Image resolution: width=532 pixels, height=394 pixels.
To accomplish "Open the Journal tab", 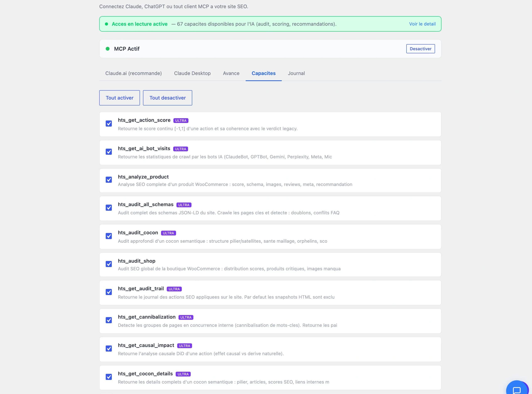I will (x=296, y=73).
